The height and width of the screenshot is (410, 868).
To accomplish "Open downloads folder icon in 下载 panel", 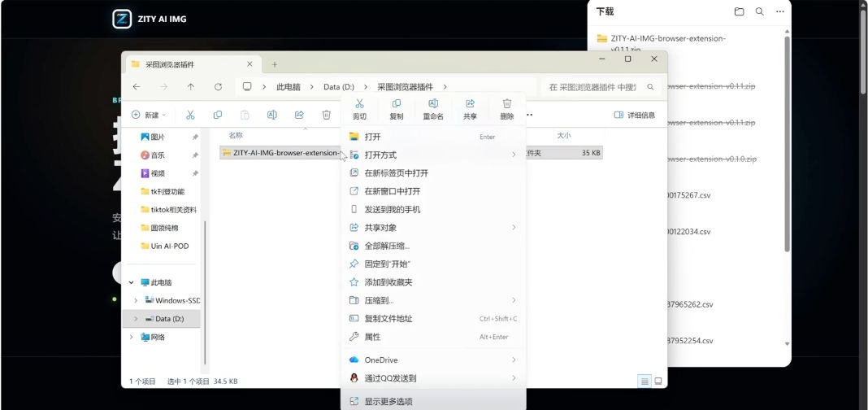I will [x=739, y=11].
